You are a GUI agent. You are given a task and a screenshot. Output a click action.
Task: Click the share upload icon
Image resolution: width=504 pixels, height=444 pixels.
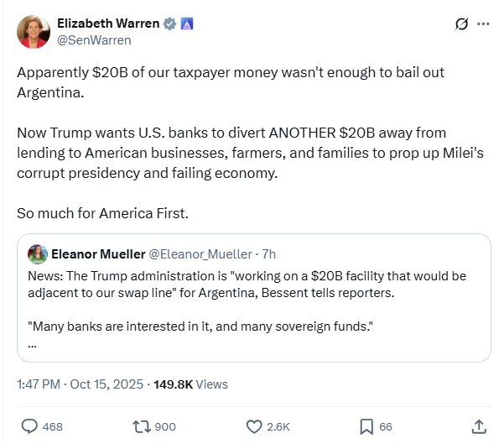coord(478,426)
